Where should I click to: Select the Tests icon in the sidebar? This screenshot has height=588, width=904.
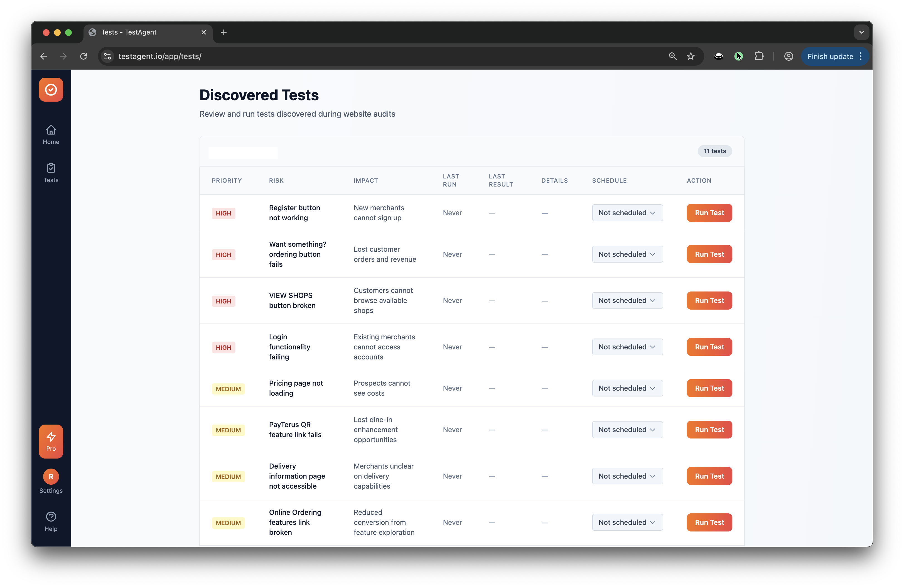tap(51, 173)
